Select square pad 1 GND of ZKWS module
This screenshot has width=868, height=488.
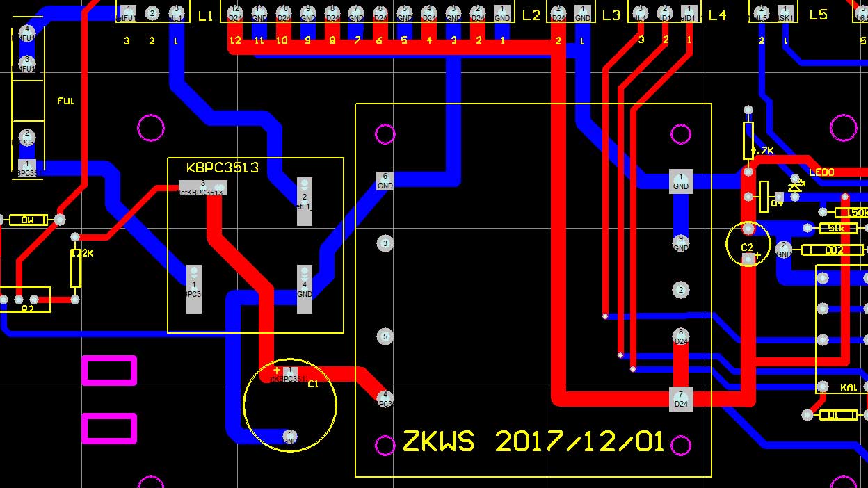(x=681, y=181)
